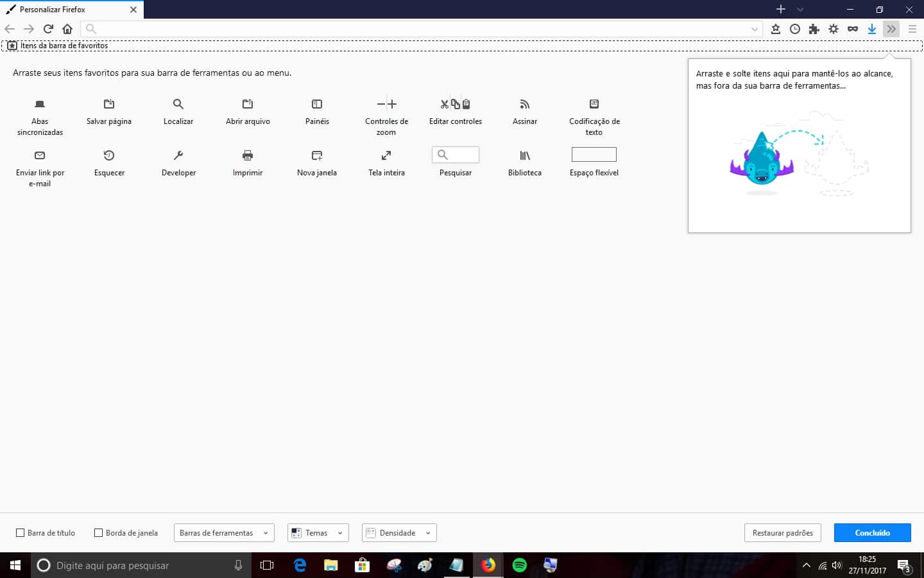Click the Forward arrow button
This screenshot has height=578, width=924.
click(29, 29)
